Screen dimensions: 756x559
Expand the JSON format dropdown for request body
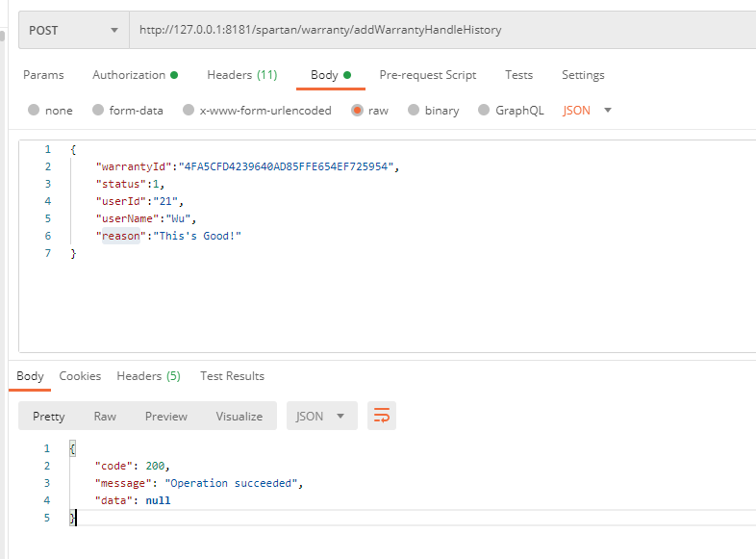click(x=588, y=111)
